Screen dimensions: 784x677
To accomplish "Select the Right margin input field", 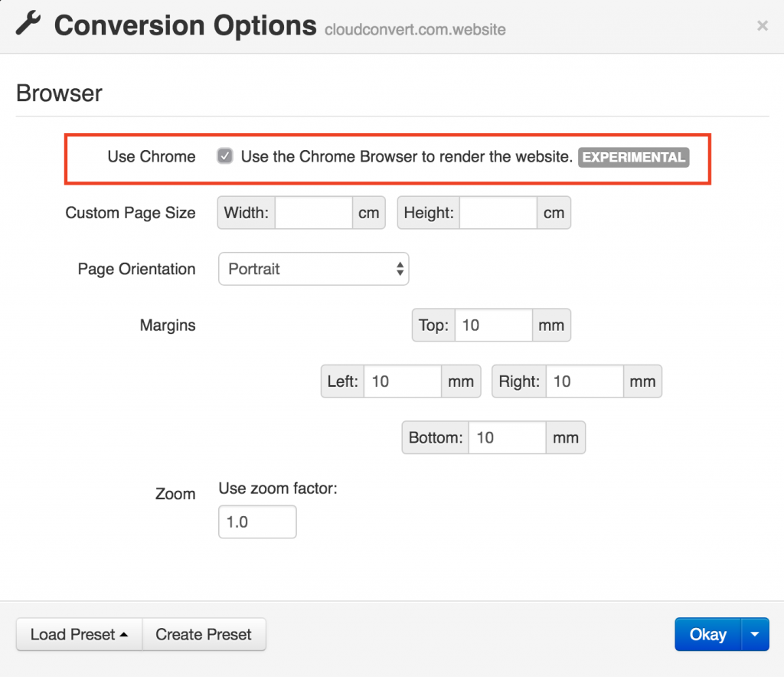I will click(584, 381).
